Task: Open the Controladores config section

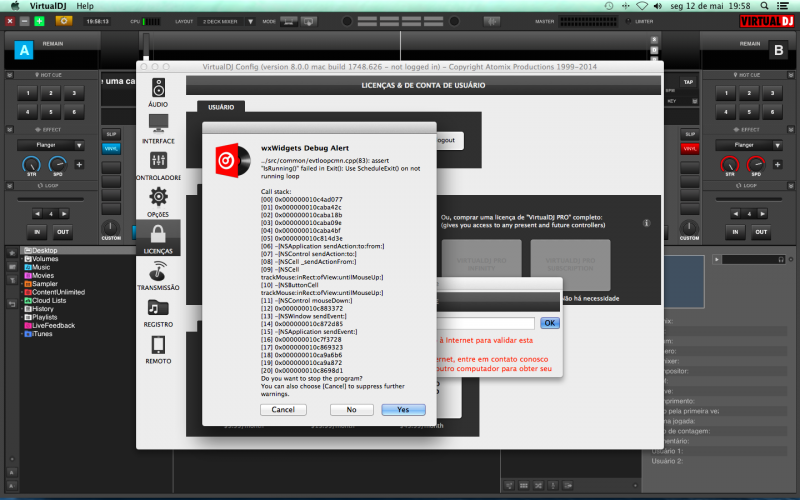Action: [158, 165]
